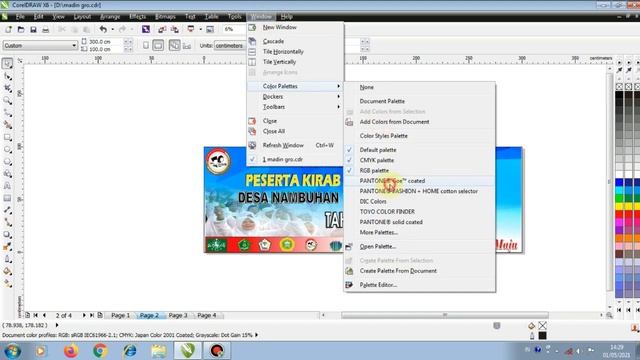
Task: Select the Ellipse tool in toolbox
Action: 7,150
